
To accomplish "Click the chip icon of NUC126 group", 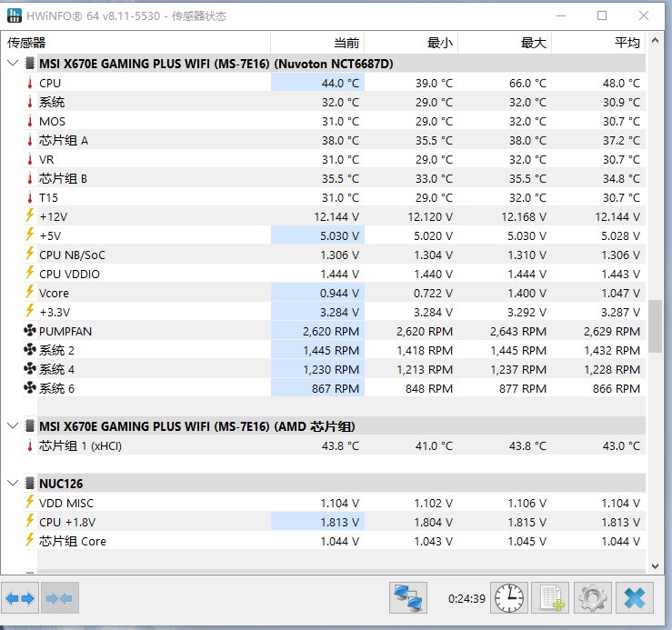I will click(x=30, y=484).
